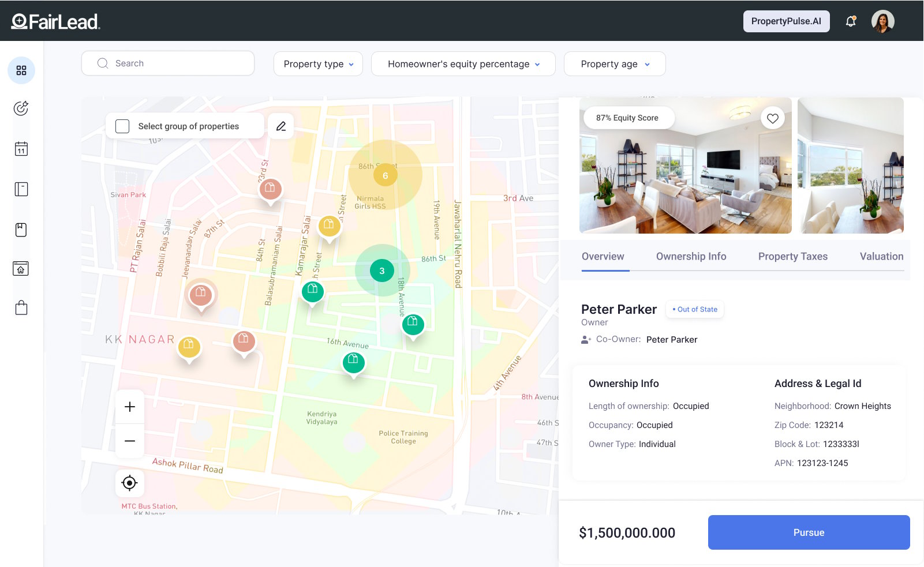924x567 pixels.
Task: Switch to the Ownership Info tab
Action: pos(691,256)
